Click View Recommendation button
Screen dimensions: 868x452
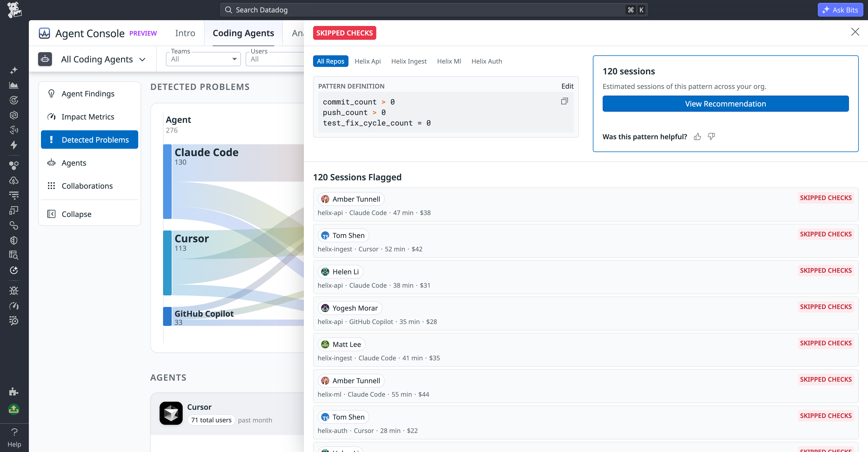(725, 104)
